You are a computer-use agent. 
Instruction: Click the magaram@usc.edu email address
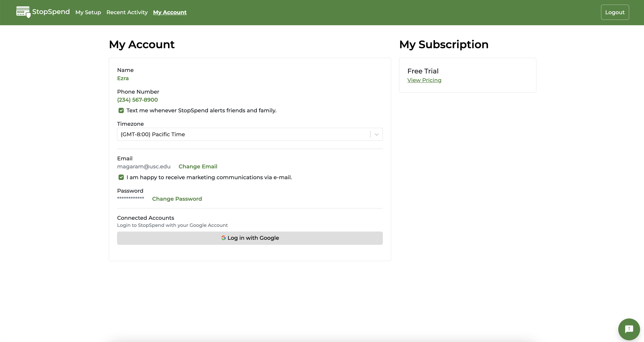pyautogui.click(x=144, y=167)
